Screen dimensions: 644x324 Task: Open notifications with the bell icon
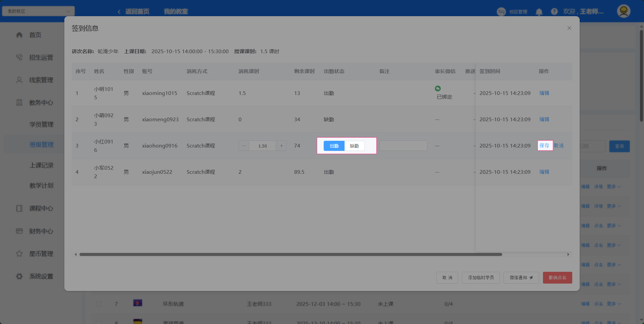click(x=539, y=12)
